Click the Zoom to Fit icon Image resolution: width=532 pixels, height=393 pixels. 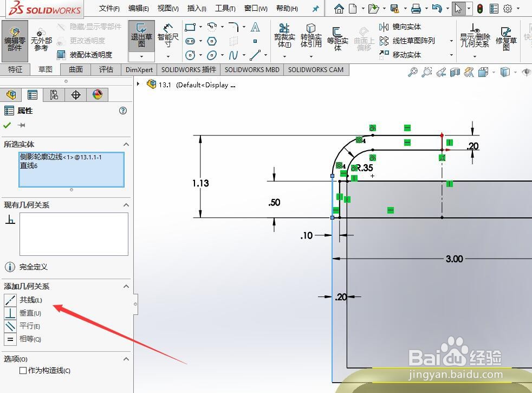click(x=413, y=72)
